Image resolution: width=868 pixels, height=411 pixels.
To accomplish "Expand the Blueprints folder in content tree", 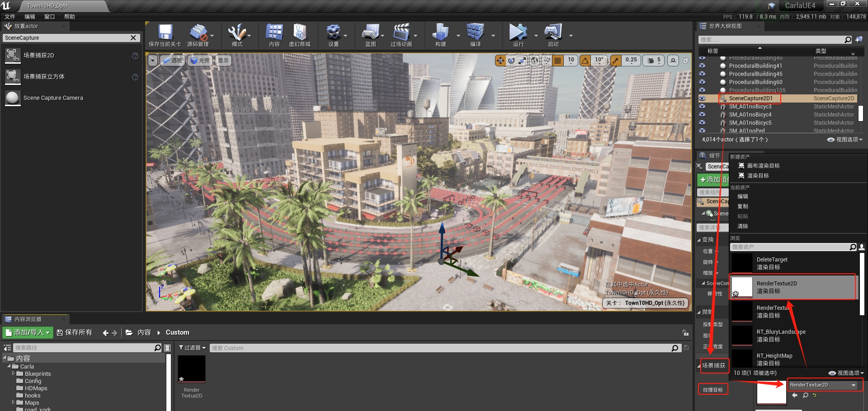I will (14, 374).
